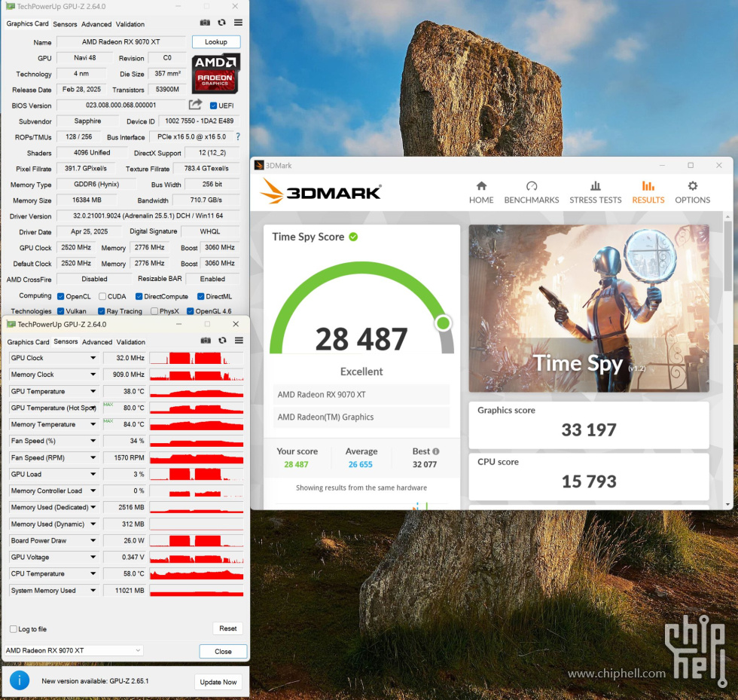738x700 pixels.
Task: Open the Memory Used (Dedicated) sensor dropdown
Action: pyautogui.click(x=93, y=507)
